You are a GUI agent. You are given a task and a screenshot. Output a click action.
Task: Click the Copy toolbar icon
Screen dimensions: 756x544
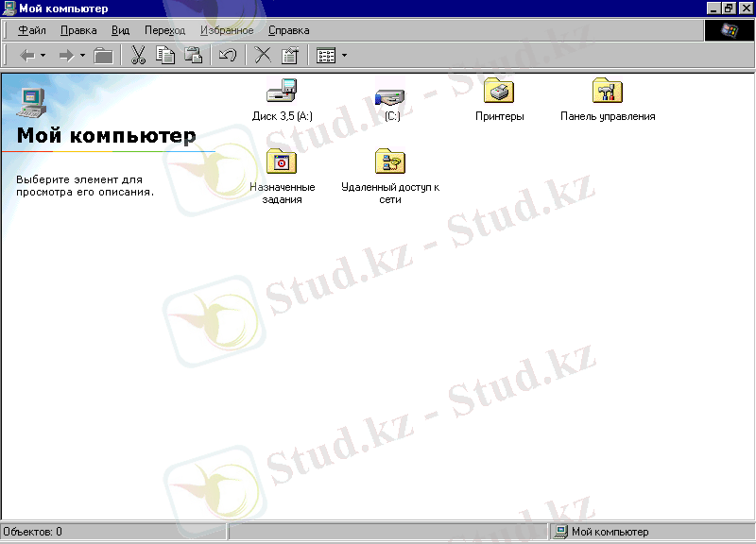165,56
